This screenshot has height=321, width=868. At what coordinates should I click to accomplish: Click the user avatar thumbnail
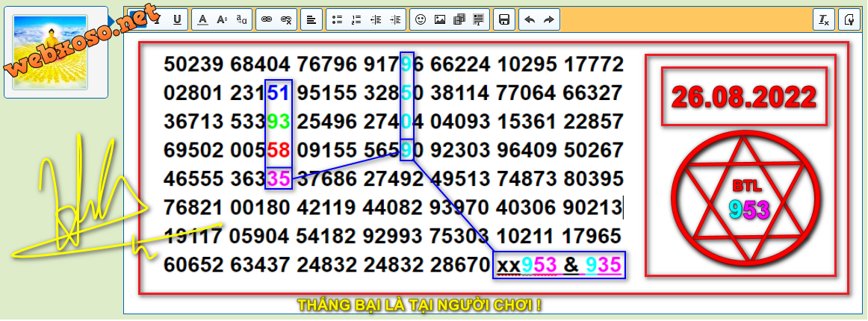(x=56, y=52)
